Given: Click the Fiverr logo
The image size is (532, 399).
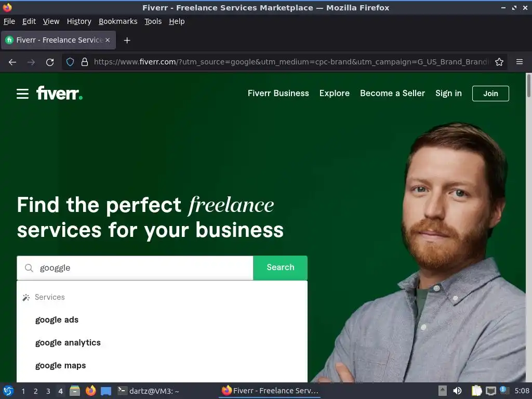Looking at the screenshot, I should [x=59, y=93].
